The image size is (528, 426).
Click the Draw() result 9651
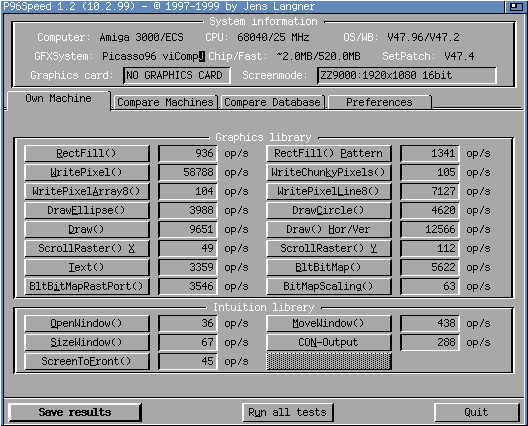188,229
